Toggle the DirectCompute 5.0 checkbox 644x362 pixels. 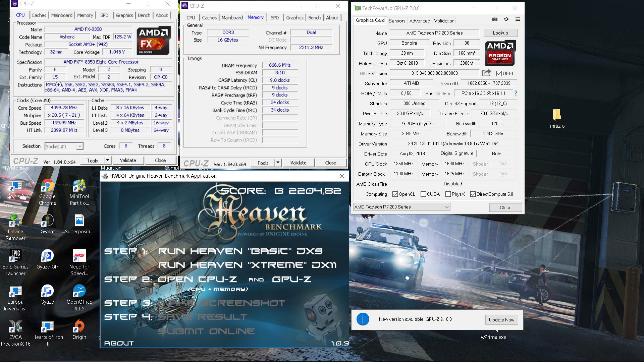coord(473,194)
